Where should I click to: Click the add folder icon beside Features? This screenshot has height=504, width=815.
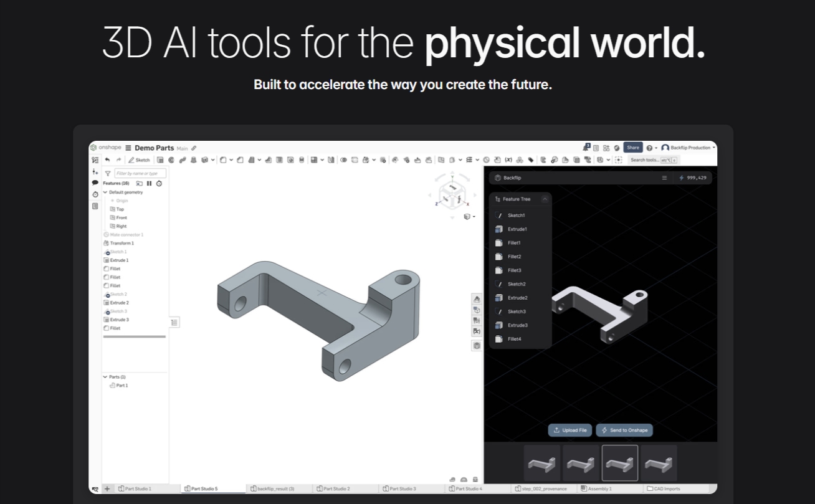click(x=139, y=184)
